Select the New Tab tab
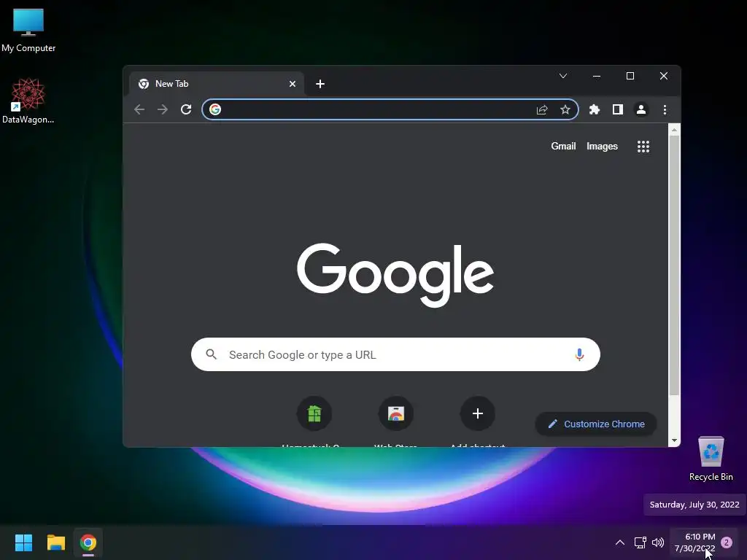 coord(217,84)
